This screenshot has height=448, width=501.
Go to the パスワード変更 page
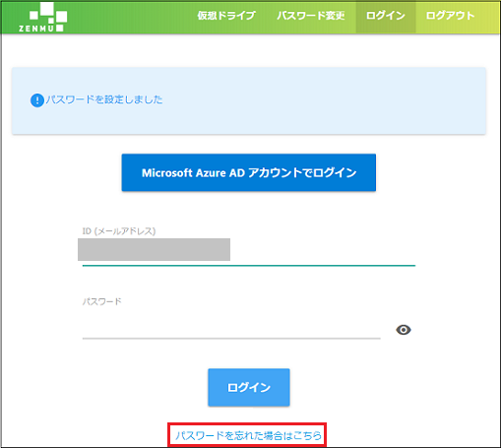(x=311, y=16)
